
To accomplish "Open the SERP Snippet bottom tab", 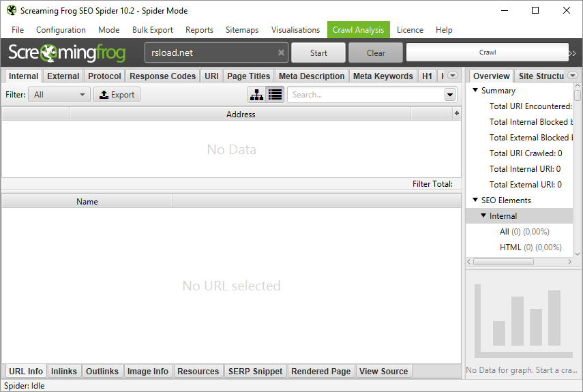I will click(255, 371).
